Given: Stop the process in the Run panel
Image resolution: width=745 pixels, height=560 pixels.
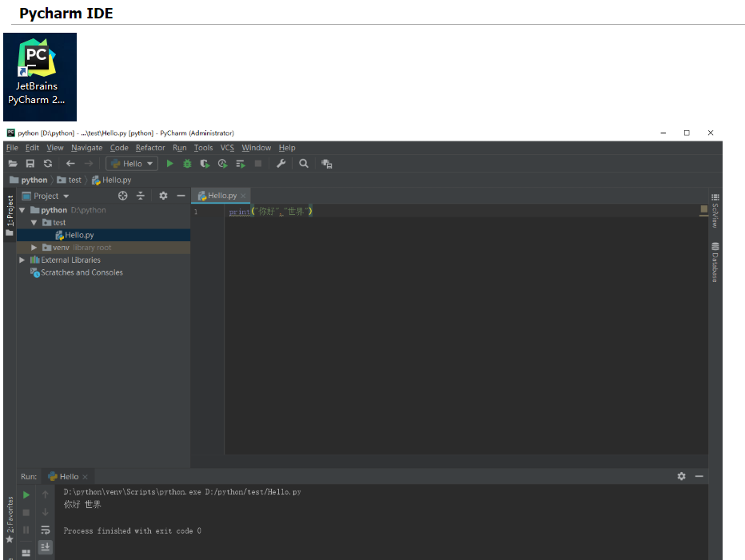Looking at the screenshot, I should tap(26, 513).
